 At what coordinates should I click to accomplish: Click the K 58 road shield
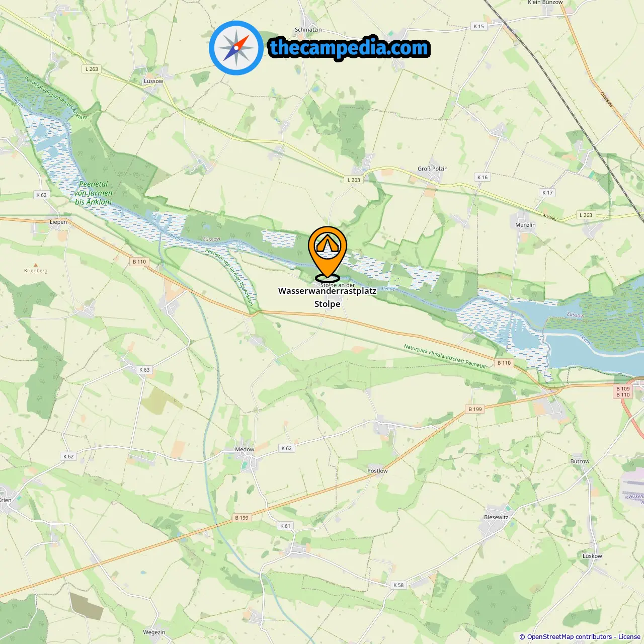(x=398, y=585)
